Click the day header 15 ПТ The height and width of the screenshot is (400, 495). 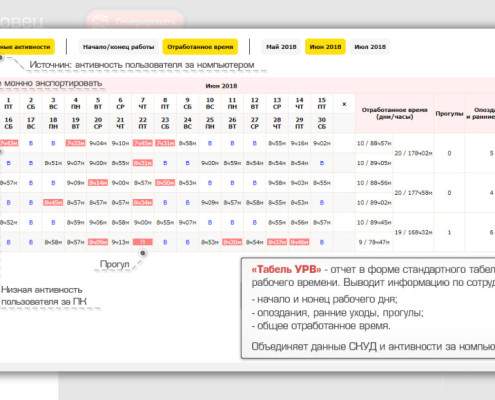322,104
